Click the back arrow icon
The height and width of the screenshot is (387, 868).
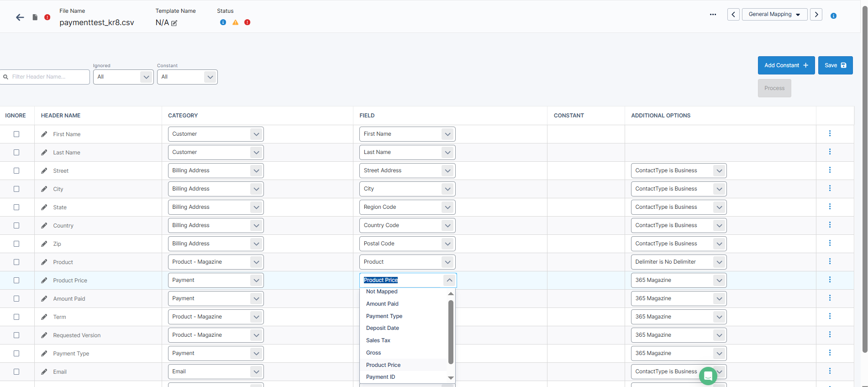pos(20,17)
